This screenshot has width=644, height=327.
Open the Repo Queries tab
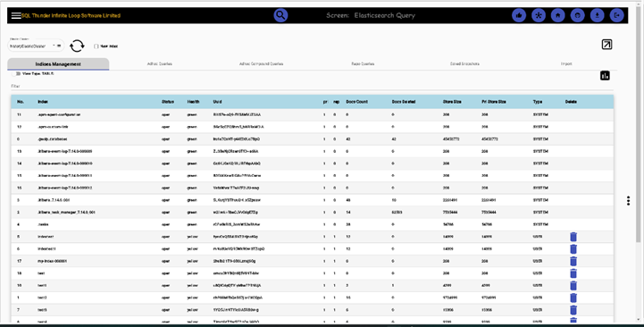click(363, 64)
